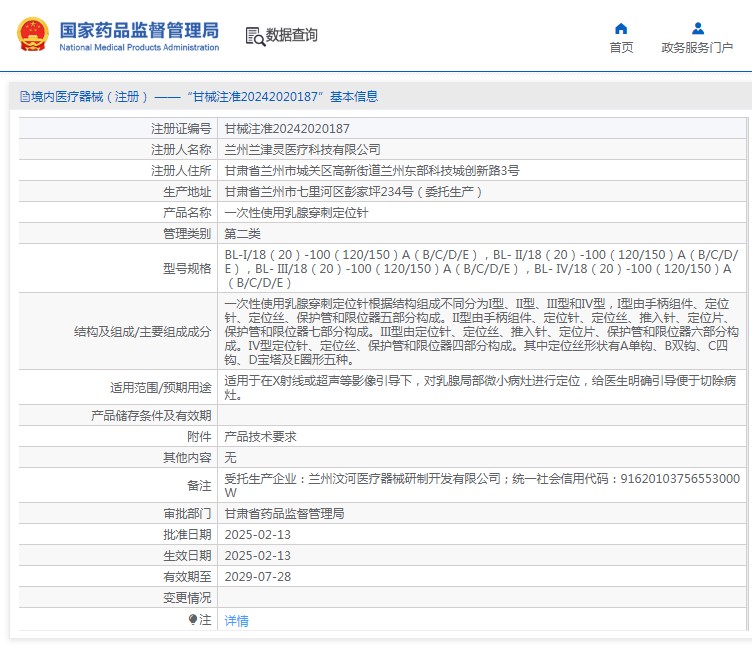Click the 结构及组成/主要组成成分 label

[142, 331]
